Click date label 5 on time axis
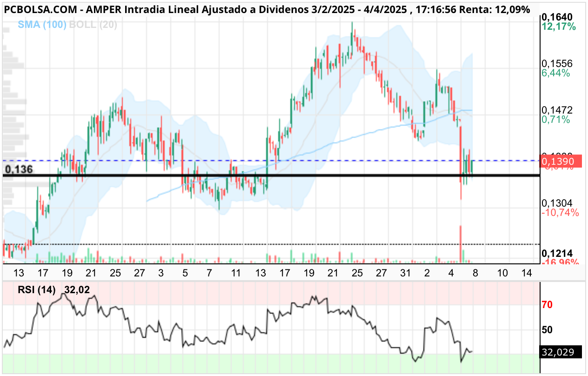This screenshot has height=376, width=588. [186, 273]
